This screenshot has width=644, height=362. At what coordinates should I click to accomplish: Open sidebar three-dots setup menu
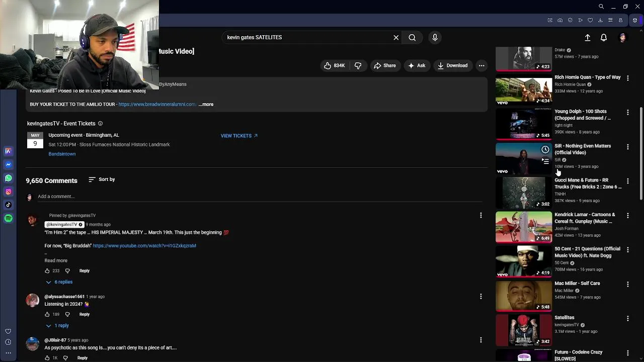(8, 353)
